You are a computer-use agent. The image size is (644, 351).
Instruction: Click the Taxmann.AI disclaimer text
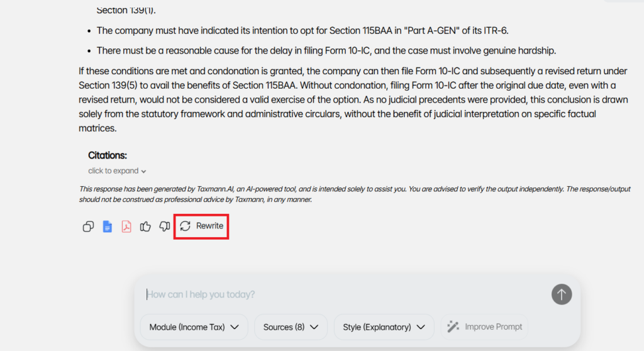352,194
